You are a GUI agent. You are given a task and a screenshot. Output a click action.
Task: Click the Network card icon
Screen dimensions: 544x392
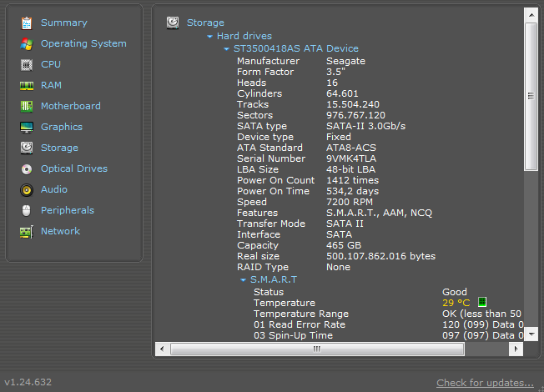(x=27, y=232)
